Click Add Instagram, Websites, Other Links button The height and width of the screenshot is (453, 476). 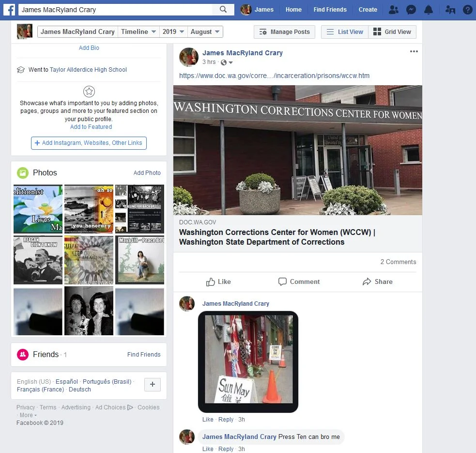tap(89, 143)
